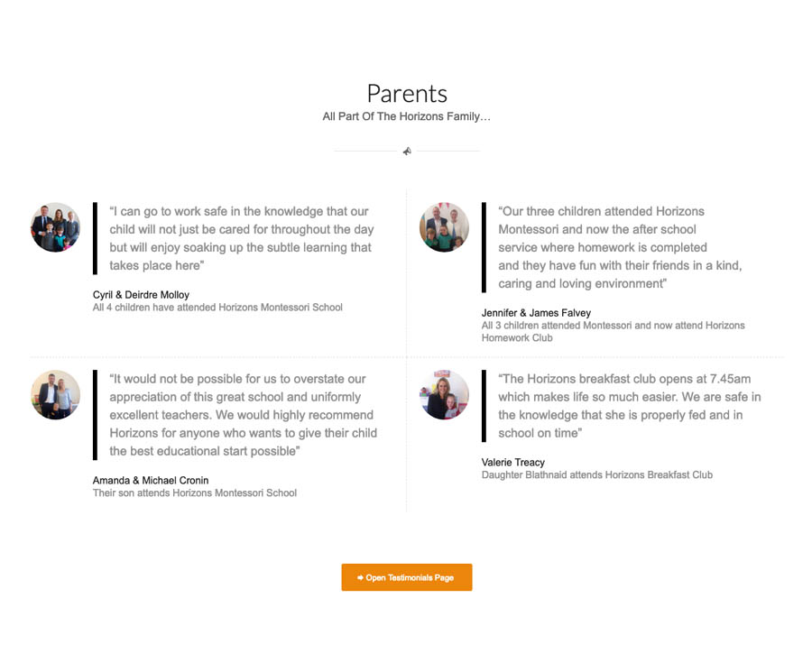Screen dimensions: 812x672
Task: Click Amanda & Michael Cronin's avatar photo
Action: [x=55, y=394]
